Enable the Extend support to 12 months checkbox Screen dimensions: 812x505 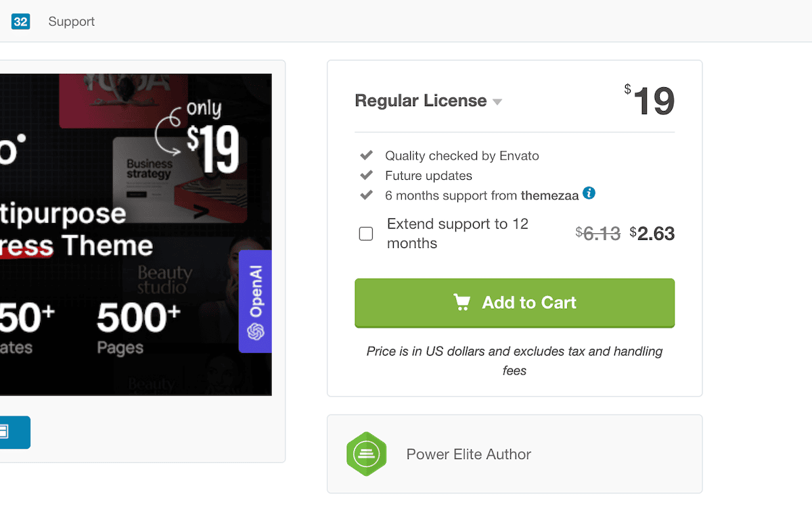[366, 234]
